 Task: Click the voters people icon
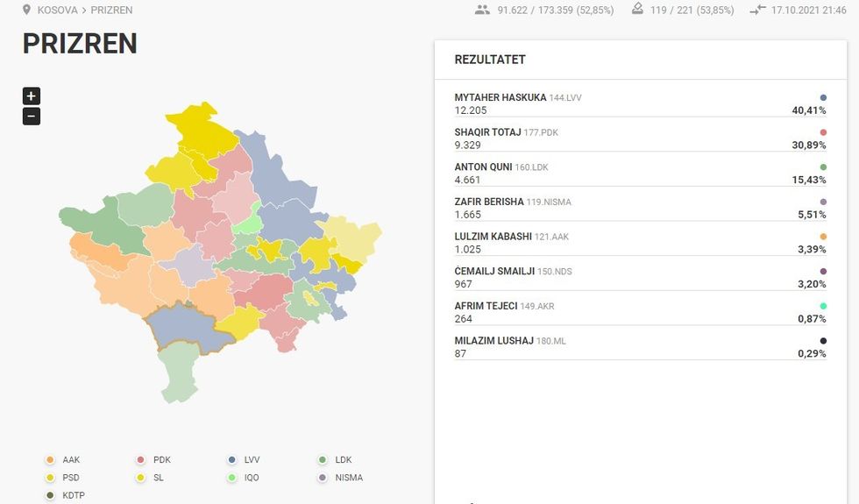click(482, 11)
